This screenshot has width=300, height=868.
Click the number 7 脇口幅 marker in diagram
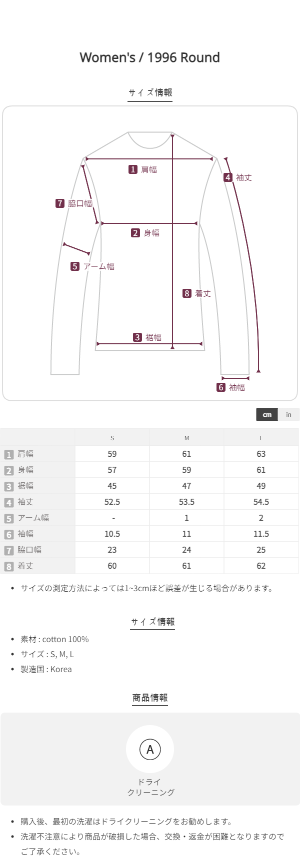[x=60, y=203]
